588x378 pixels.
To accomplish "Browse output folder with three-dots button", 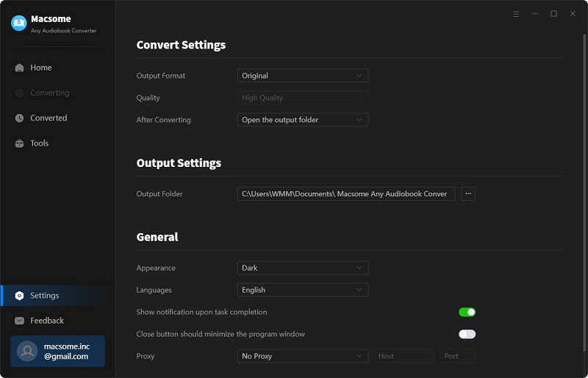I will pyautogui.click(x=468, y=193).
